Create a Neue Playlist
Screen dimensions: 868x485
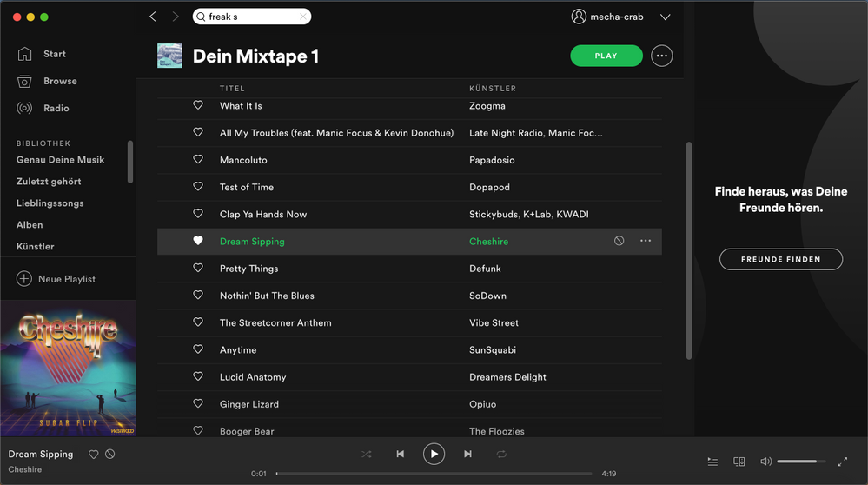point(56,278)
